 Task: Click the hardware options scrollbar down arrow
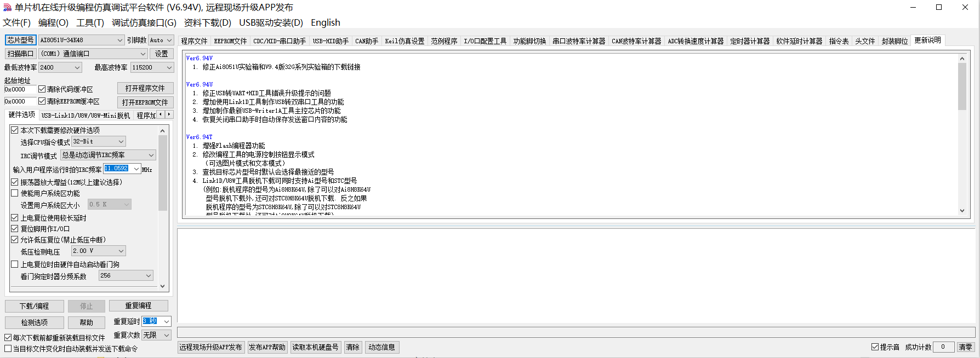pos(162,286)
